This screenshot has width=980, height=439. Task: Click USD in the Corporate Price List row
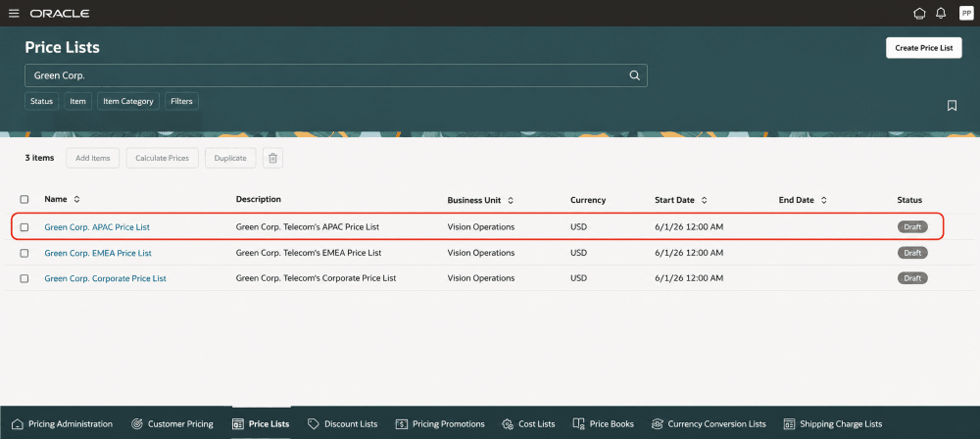tap(579, 278)
